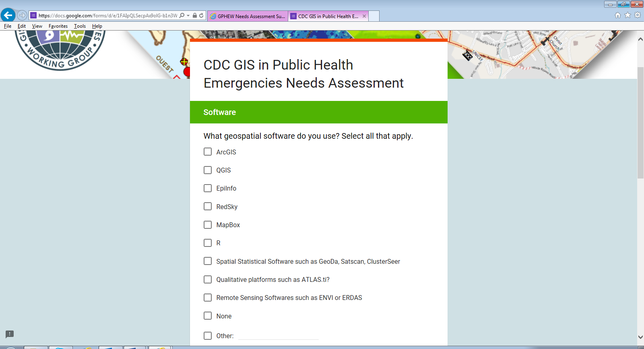This screenshot has height=349, width=644.
Task: Switch to GPHEW Needs Assessment tab
Action: pyautogui.click(x=248, y=16)
